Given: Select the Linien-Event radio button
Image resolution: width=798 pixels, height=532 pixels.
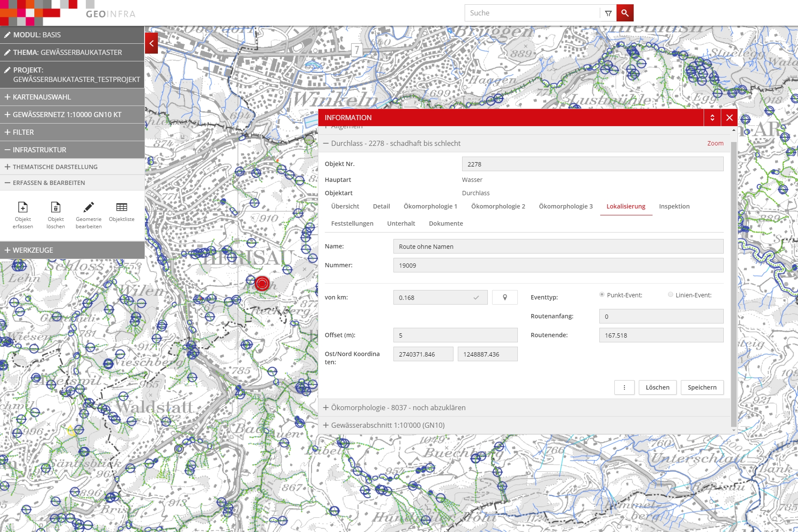Looking at the screenshot, I should 671,294.
